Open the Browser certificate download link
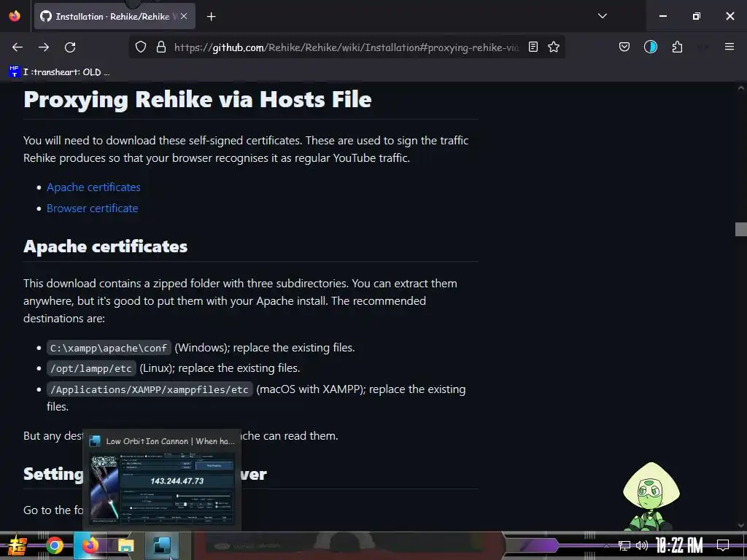 [x=93, y=208]
